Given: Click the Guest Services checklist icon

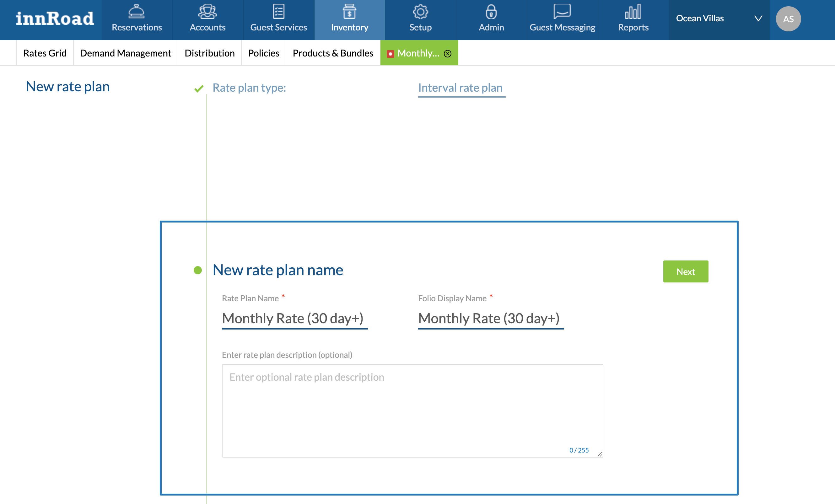Looking at the screenshot, I should [278, 12].
